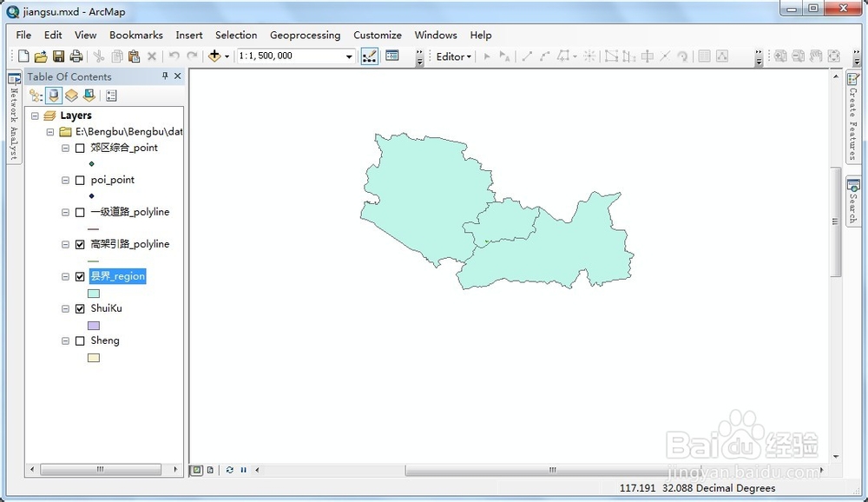Collapse the 高架引路_polyline layer
This screenshot has width=868, height=502.
coord(65,244)
